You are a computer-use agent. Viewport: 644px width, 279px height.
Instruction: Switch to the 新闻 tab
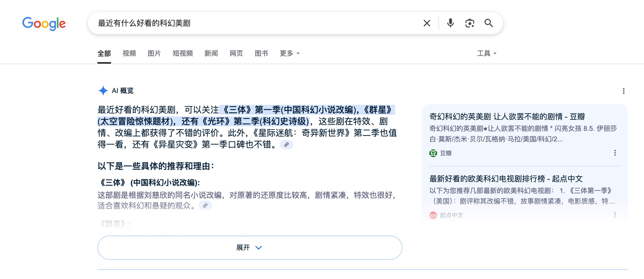click(x=211, y=53)
